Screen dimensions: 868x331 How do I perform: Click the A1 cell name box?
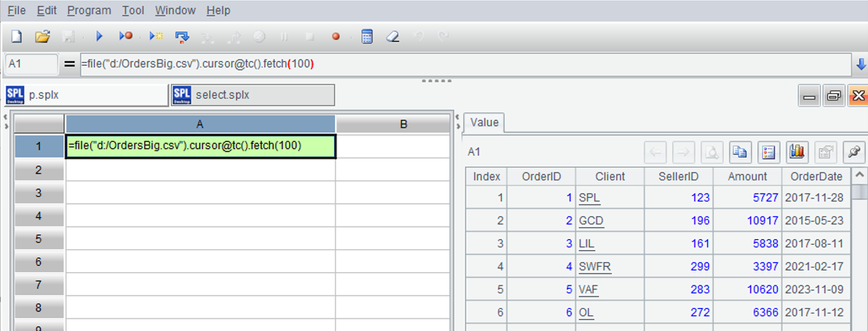[31, 64]
